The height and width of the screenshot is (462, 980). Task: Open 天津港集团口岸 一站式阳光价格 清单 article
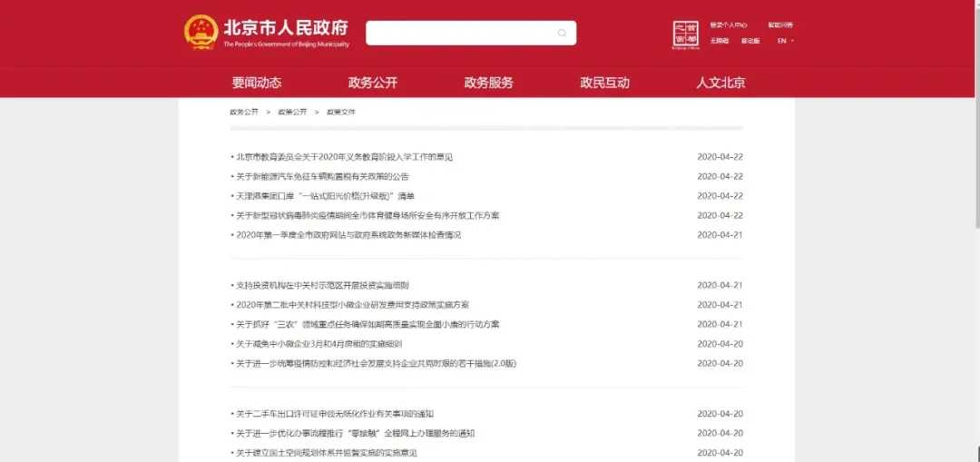point(325,196)
